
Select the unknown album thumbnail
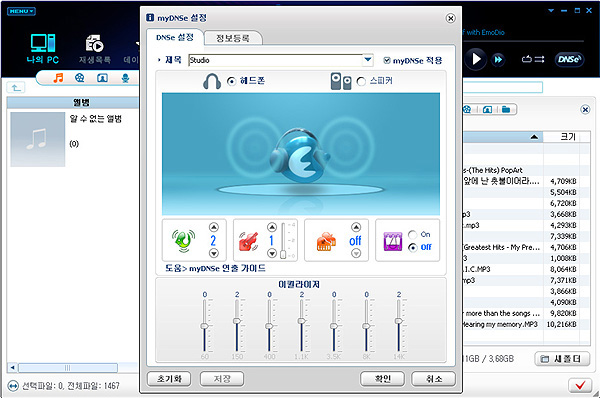tap(38, 139)
